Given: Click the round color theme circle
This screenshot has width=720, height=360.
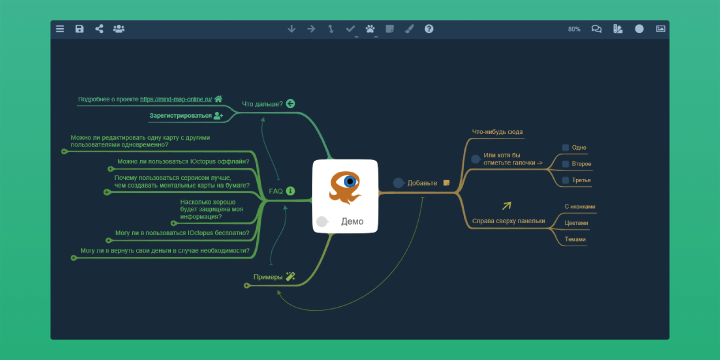Looking at the screenshot, I should [x=639, y=29].
